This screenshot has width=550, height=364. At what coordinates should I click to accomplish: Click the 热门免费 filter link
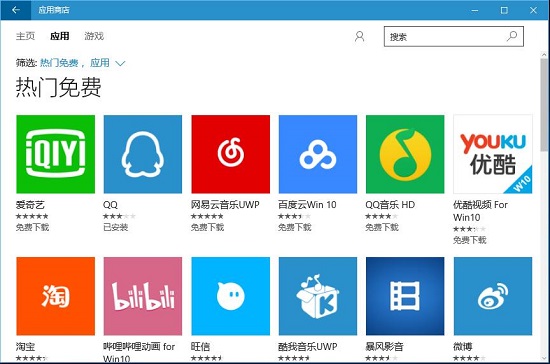point(59,63)
